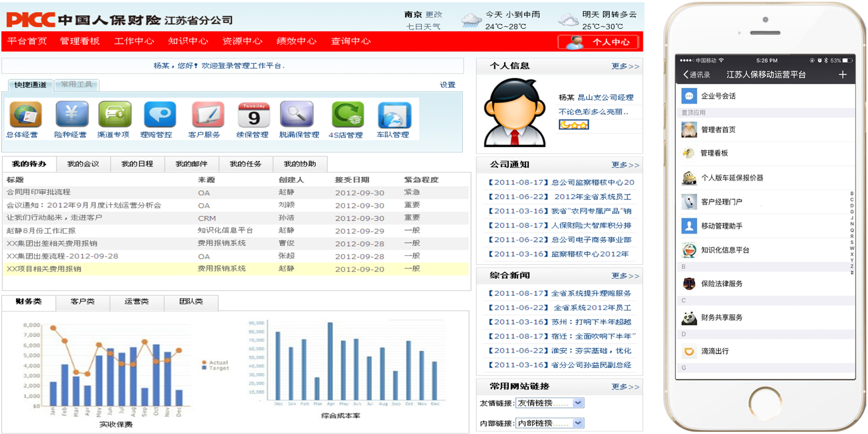The image size is (868, 434).
Task: Expand the 内部链接 dropdown
Action: (x=578, y=423)
